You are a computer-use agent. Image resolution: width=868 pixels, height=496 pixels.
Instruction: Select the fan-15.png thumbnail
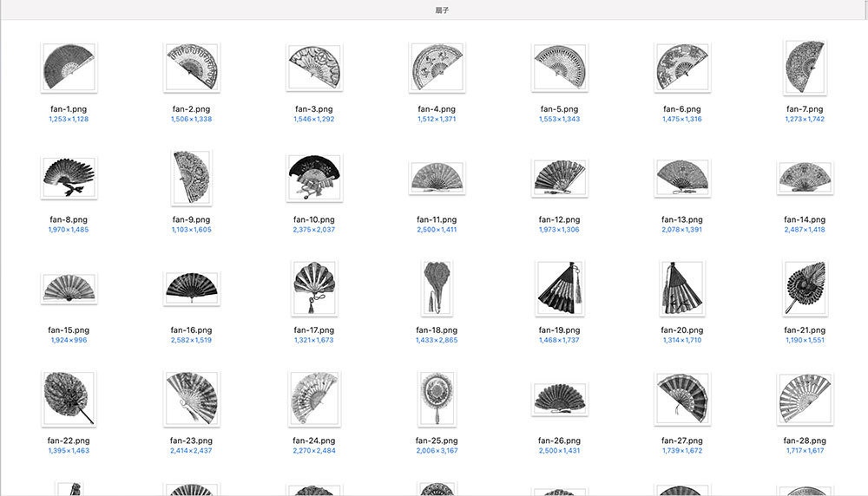pyautogui.click(x=69, y=288)
